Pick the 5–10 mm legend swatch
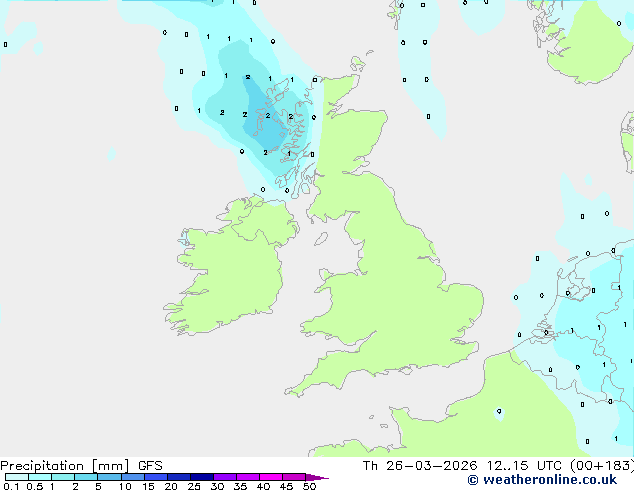The width and height of the screenshot is (634, 490). [109, 477]
